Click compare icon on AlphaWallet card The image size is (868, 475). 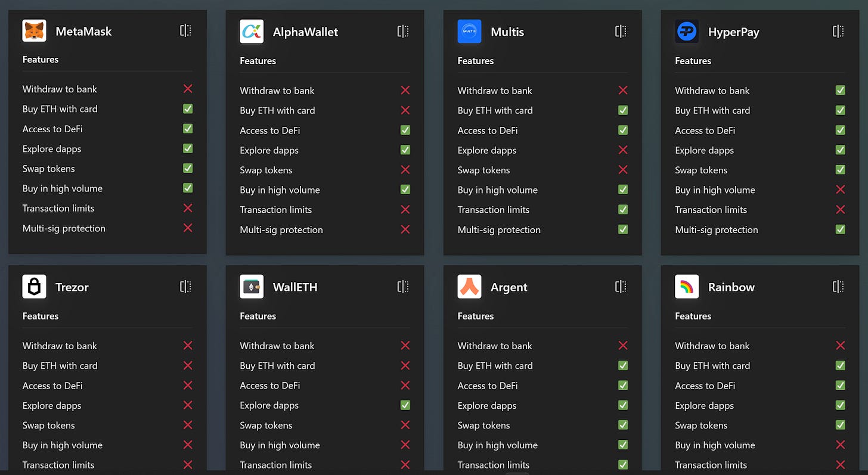[404, 32]
